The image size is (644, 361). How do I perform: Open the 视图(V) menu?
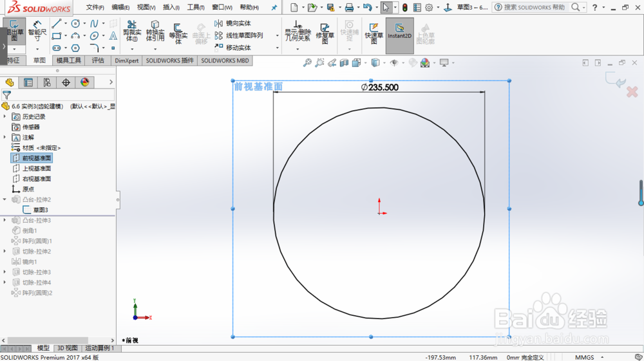point(146,7)
